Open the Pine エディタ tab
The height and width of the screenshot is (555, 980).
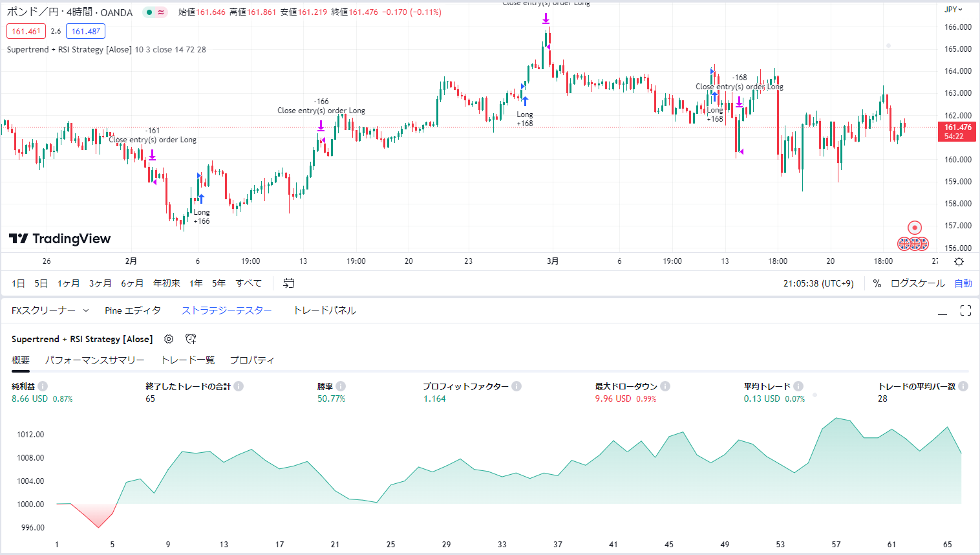coord(133,310)
